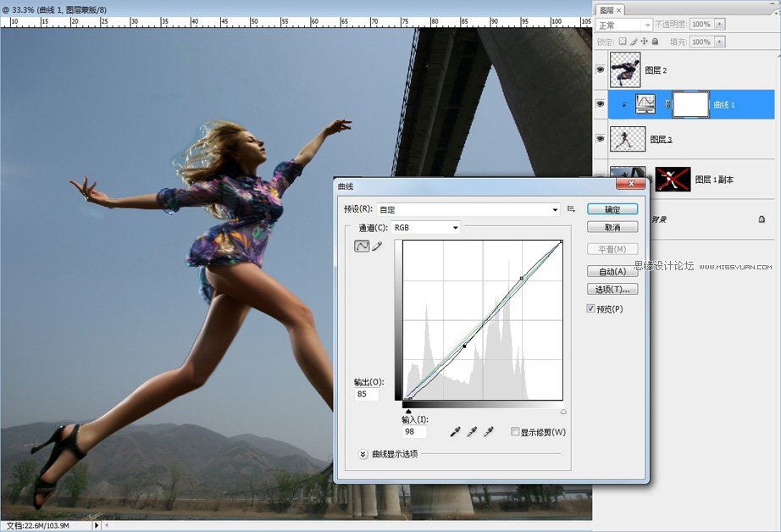This screenshot has width=781, height=532.
Task: Expand 曲线显示选项 section
Action: pyautogui.click(x=363, y=454)
